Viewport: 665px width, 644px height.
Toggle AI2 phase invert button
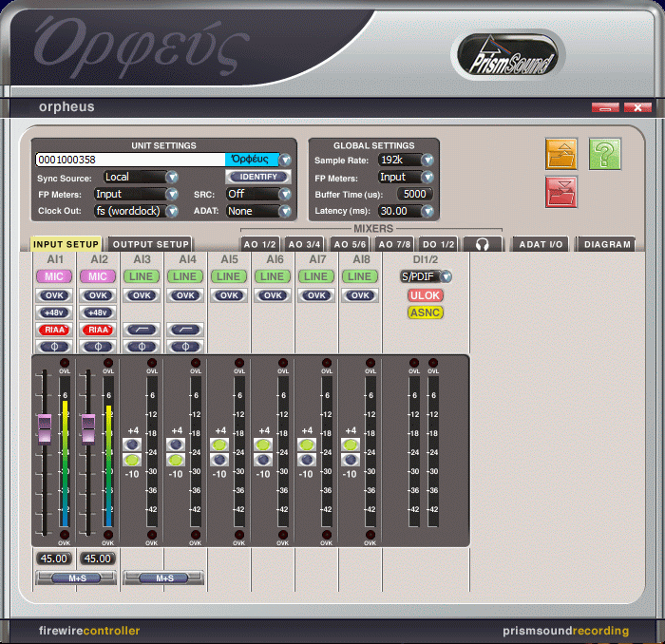click(98, 347)
